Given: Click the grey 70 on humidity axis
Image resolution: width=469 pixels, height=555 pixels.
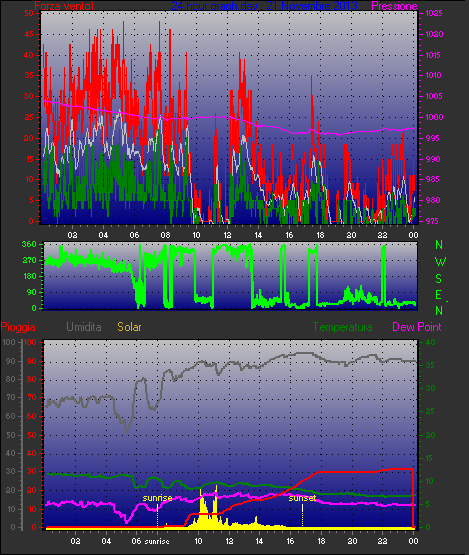Looking at the screenshot, I should [x=11, y=397].
